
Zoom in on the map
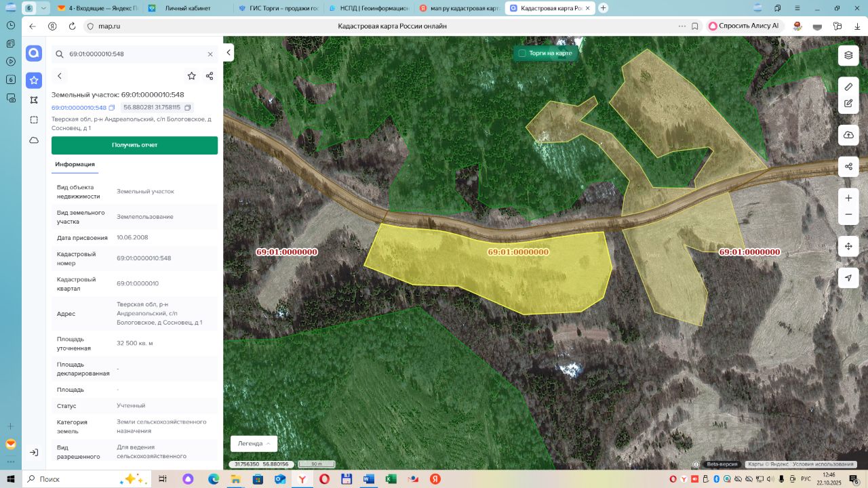click(x=848, y=198)
